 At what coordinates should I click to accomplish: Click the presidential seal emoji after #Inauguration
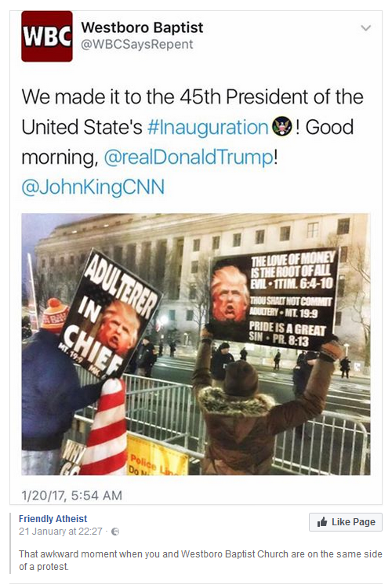[282, 126]
